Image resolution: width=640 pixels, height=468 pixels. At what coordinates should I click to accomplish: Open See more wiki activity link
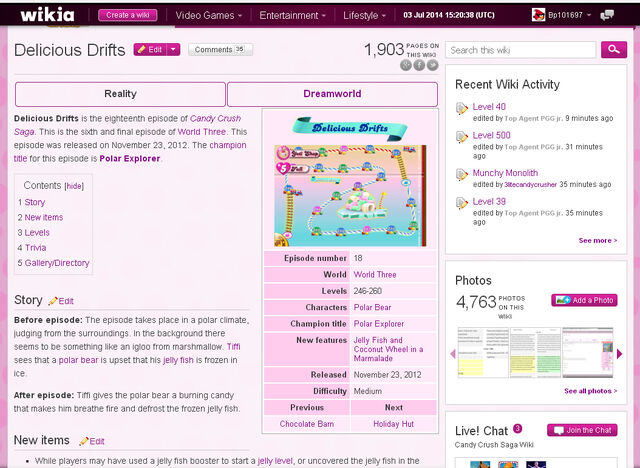[x=598, y=240]
